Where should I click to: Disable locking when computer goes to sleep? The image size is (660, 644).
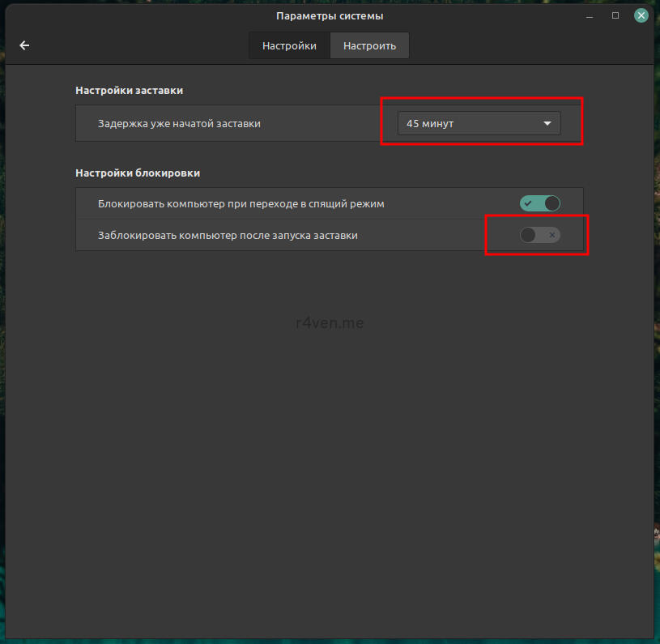[540, 203]
